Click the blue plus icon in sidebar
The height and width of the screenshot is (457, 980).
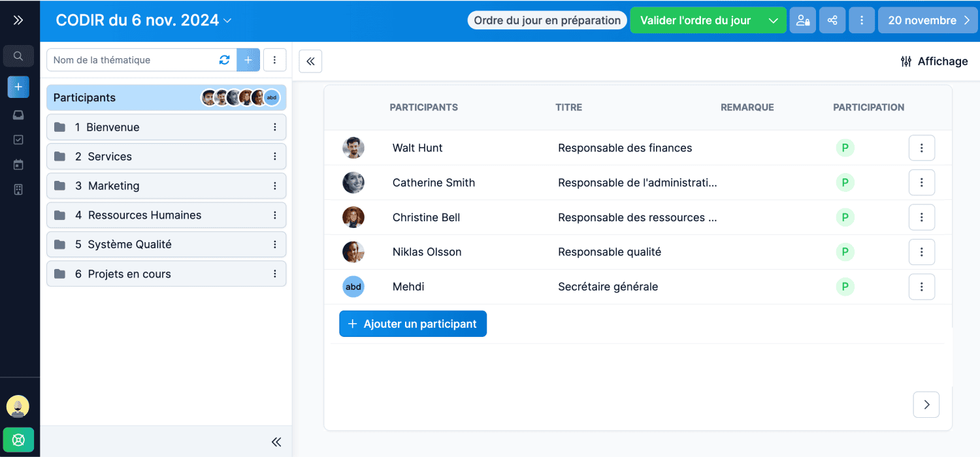point(18,87)
